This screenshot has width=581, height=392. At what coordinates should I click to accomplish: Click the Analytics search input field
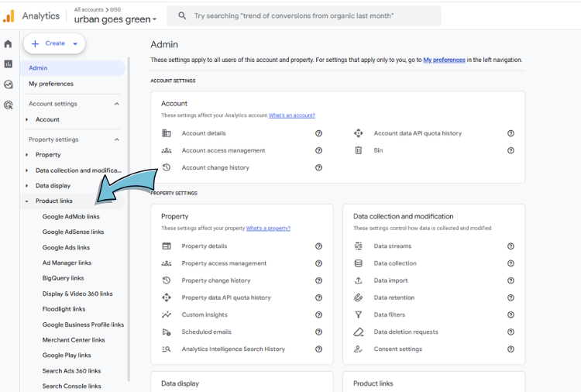(304, 16)
